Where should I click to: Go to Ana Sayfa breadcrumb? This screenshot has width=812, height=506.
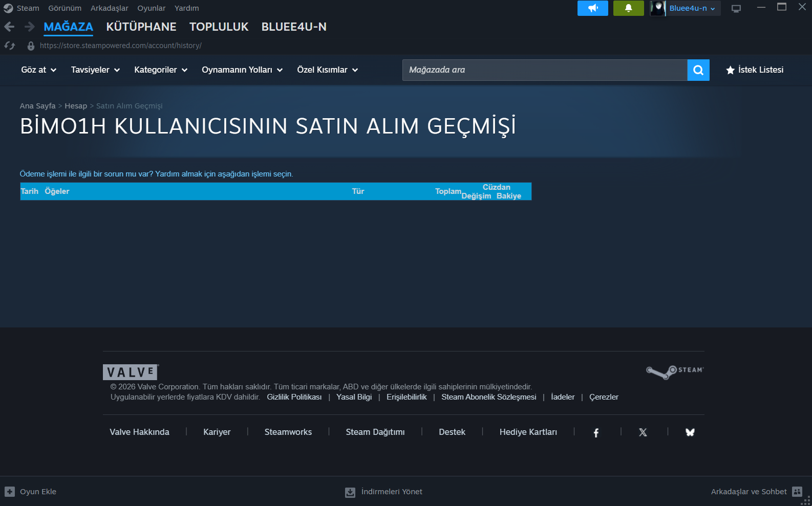38,106
